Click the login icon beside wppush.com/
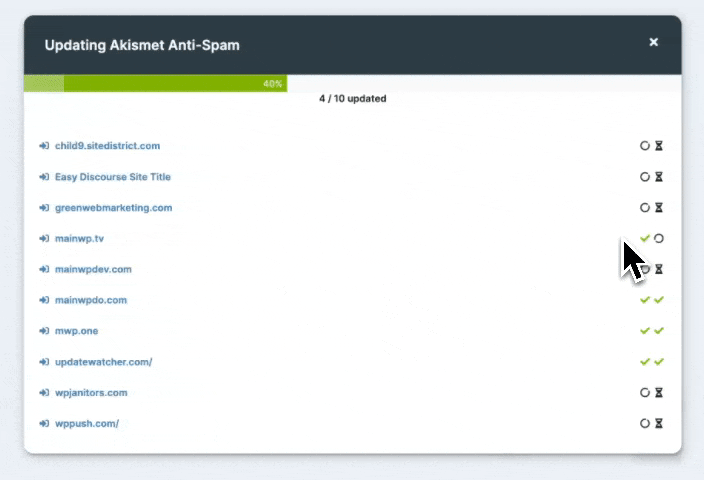 coord(44,423)
